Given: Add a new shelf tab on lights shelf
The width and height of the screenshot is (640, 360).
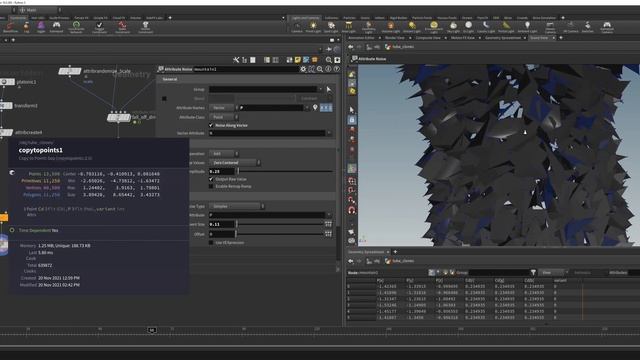Looking at the screenshot, I should (x=563, y=18).
